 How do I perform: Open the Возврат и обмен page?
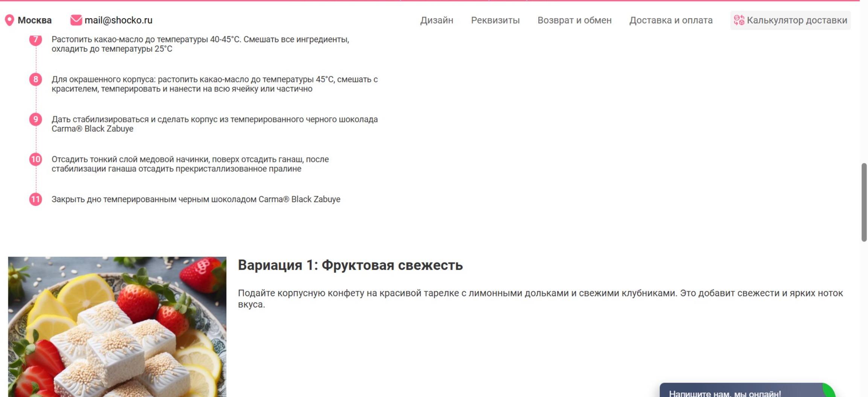pyautogui.click(x=574, y=20)
